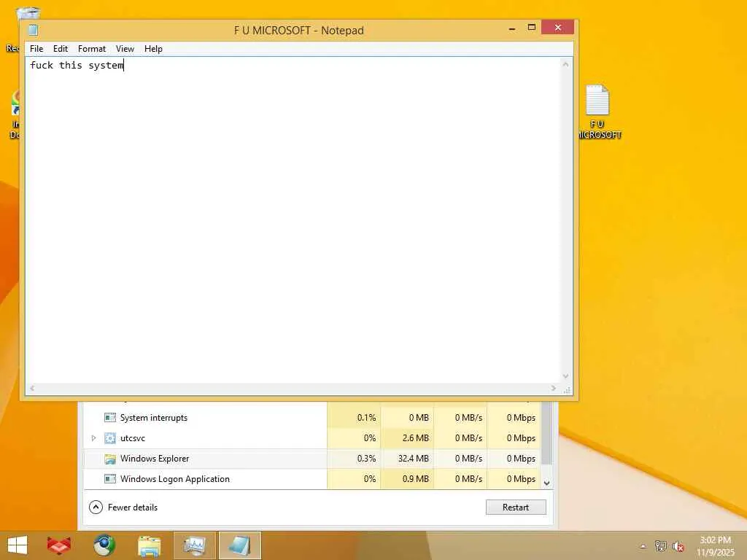This screenshot has height=560, width=747.
Task: Open the red fox app in taskbar
Action: (58, 545)
